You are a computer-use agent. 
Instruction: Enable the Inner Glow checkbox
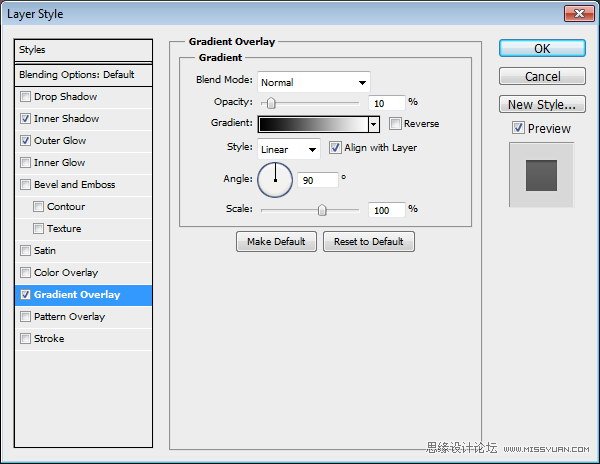click(25, 163)
